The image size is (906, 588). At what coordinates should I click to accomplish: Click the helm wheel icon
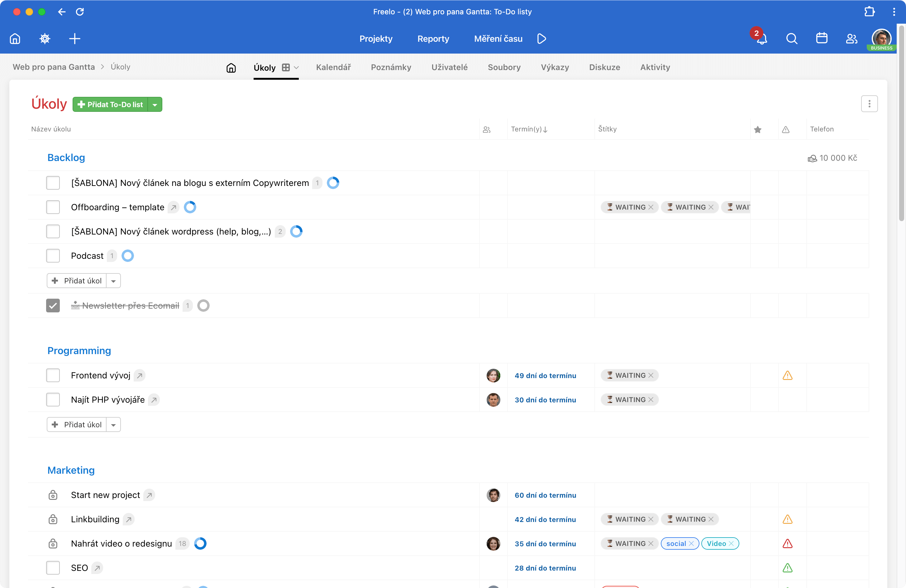click(45, 38)
